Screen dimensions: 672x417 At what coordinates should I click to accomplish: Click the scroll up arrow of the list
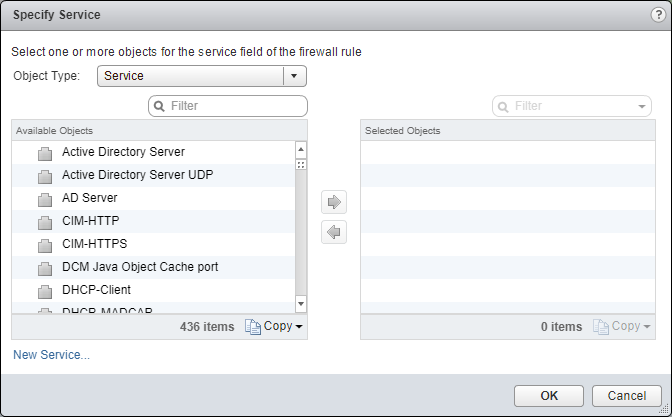(300, 149)
